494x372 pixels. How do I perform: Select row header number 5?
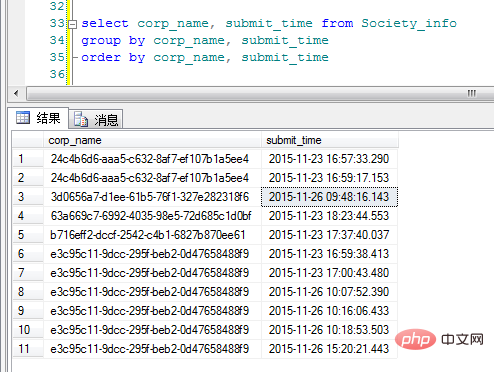click(28, 235)
